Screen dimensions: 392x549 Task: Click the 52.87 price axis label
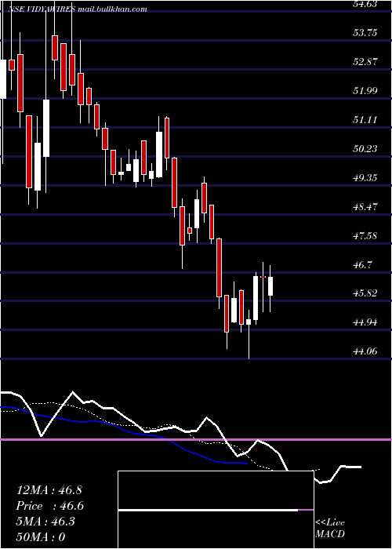click(x=365, y=62)
